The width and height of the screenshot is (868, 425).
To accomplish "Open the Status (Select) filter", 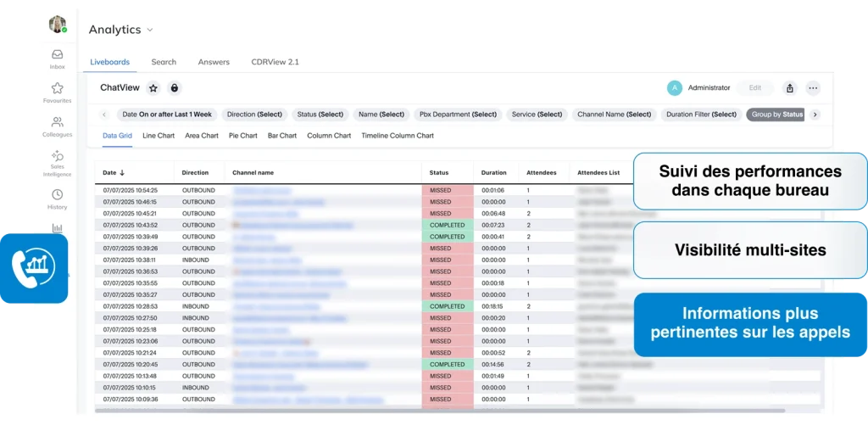I will coord(320,115).
